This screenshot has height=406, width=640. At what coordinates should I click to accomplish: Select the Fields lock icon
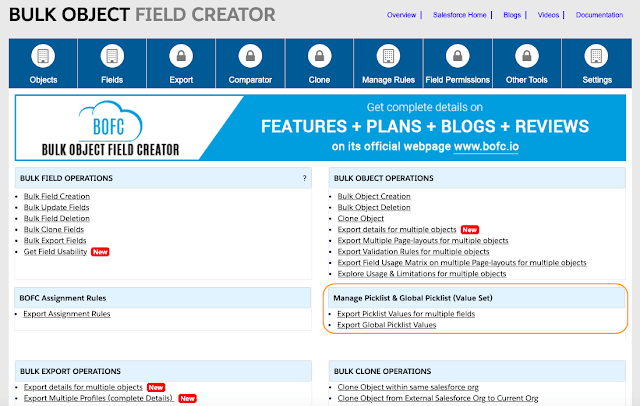[x=112, y=56]
